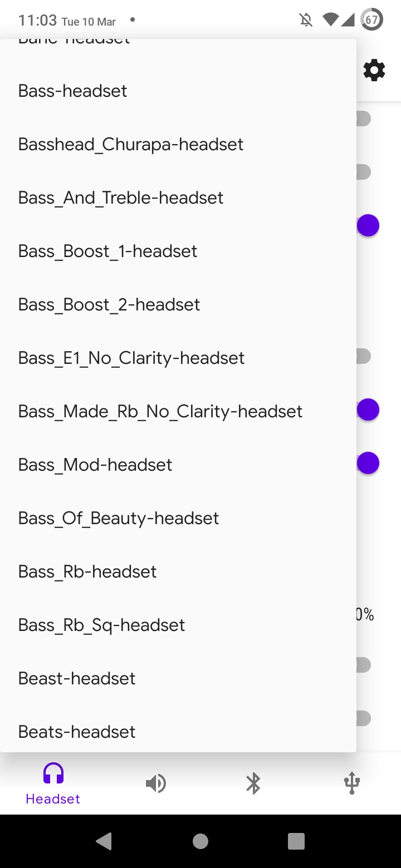The width and height of the screenshot is (401, 868).
Task: Choose the Bass_Mod-headset preset
Action: click(178, 465)
